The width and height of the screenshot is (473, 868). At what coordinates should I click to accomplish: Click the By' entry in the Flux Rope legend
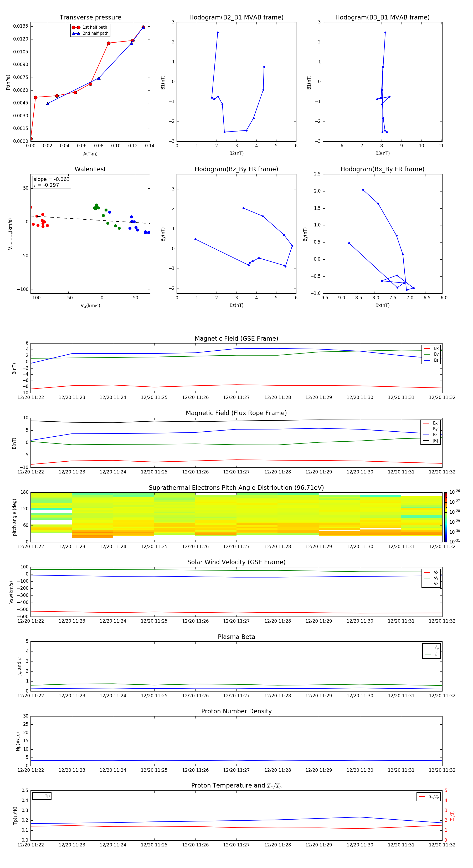(431, 429)
